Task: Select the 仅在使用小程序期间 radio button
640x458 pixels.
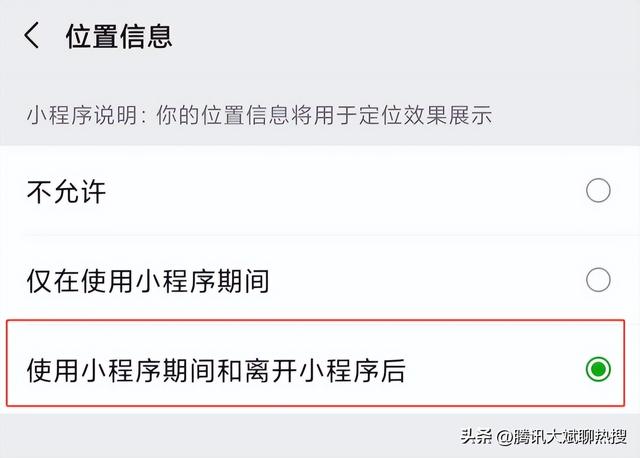Action: 598,280
